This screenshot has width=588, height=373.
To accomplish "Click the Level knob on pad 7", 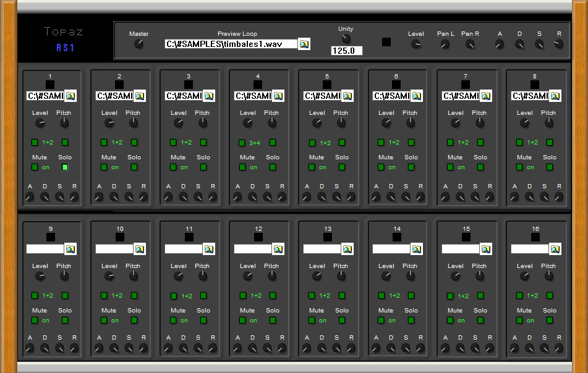I will click(455, 123).
